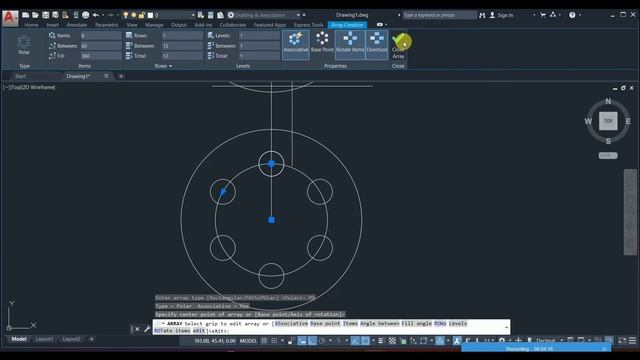Click the Rows count input field

(x=182, y=36)
